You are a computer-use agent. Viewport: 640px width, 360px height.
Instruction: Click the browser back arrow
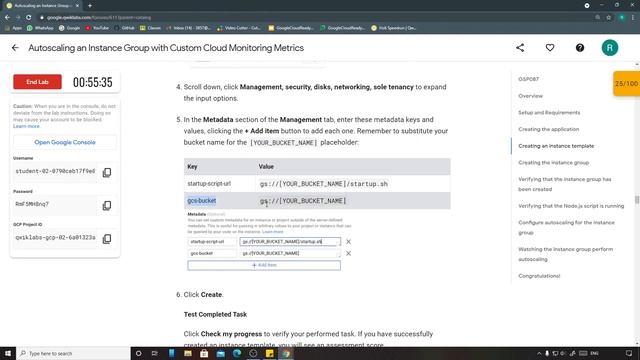[7, 18]
